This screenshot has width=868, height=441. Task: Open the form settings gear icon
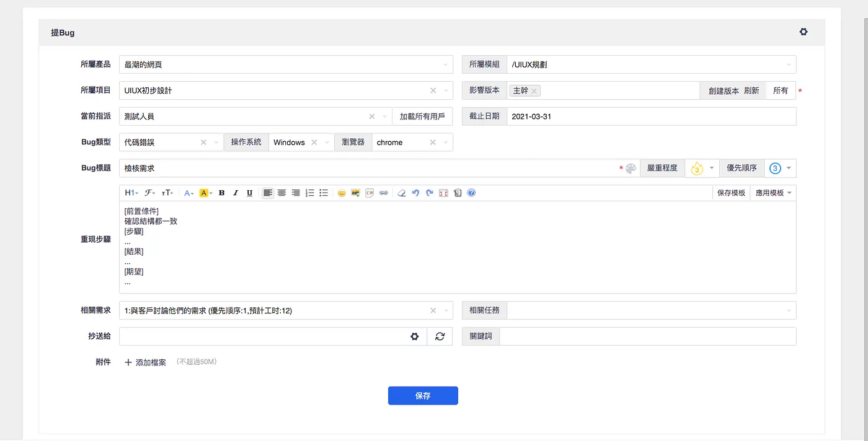click(804, 32)
